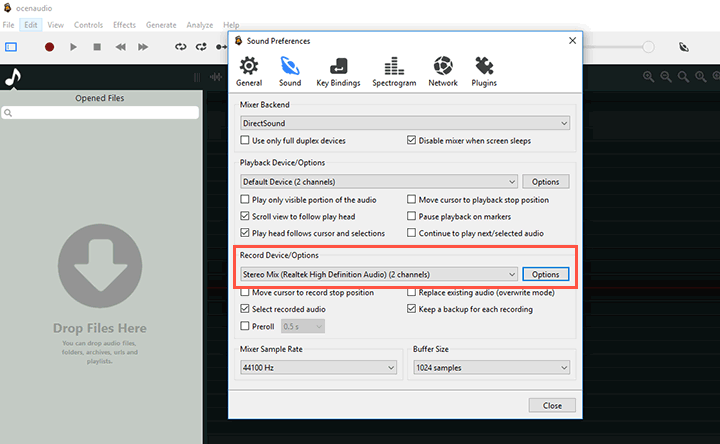The width and height of the screenshot is (720, 444).
Task: Click the fourth magnifier zoom icon
Action: click(x=701, y=77)
